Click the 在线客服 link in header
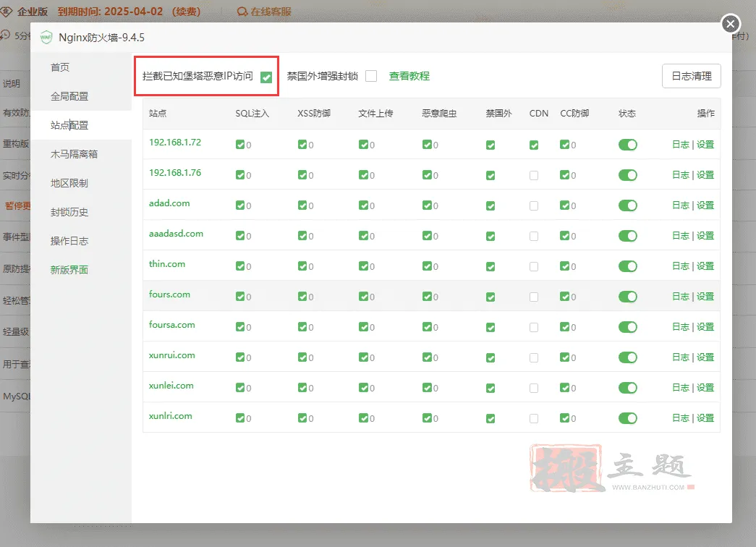This screenshot has height=547, width=756. pyautogui.click(x=271, y=12)
